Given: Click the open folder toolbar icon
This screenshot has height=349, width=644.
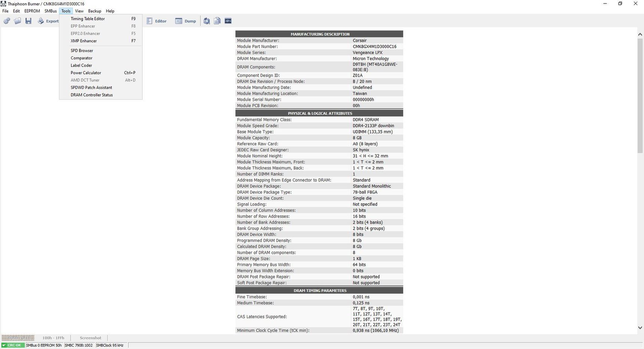Looking at the screenshot, I should [x=17, y=21].
